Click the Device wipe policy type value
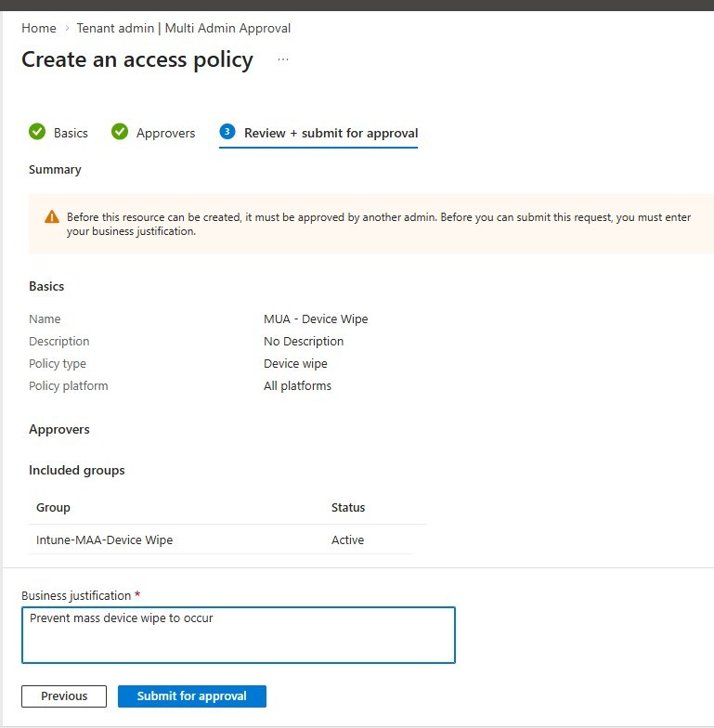Viewport: 714px width, 728px height. (295, 364)
